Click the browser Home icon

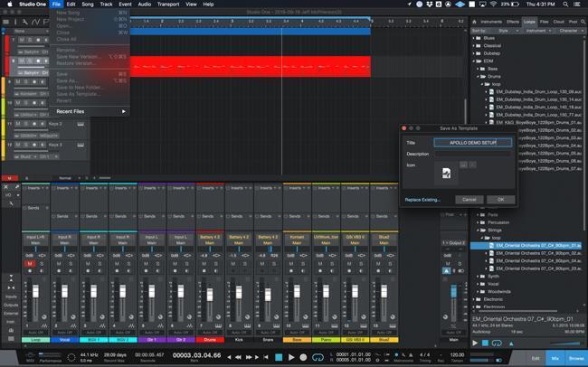click(474, 22)
